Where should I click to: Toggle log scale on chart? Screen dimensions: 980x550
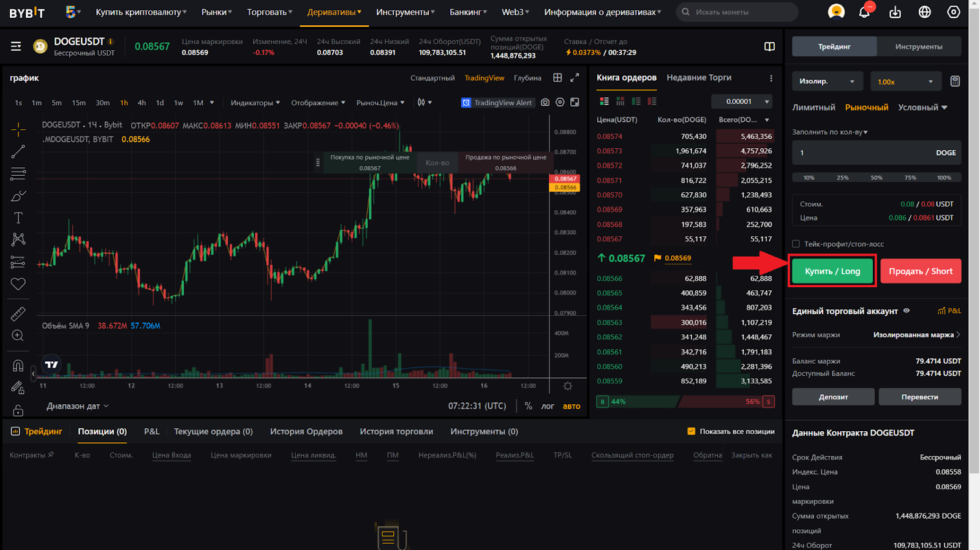[x=548, y=406]
